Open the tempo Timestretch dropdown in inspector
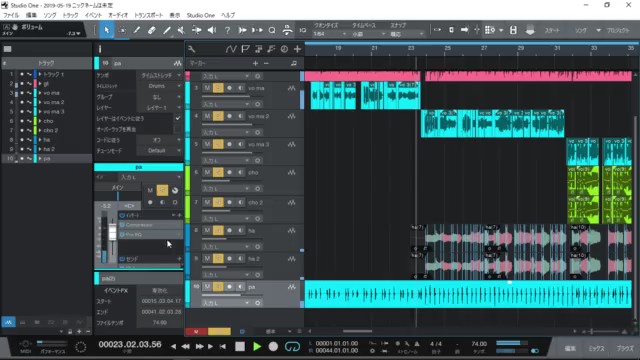640x360 pixels. (159, 76)
